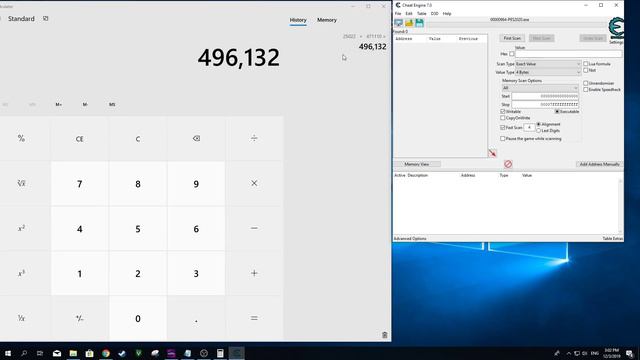Select the Last Digits radio button
640x360 pixels.
[539, 131]
